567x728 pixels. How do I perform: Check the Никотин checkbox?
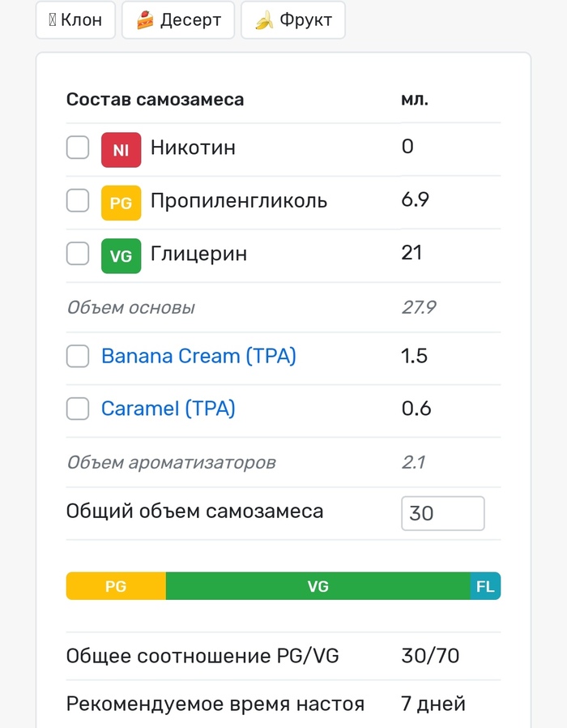pos(78,148)
